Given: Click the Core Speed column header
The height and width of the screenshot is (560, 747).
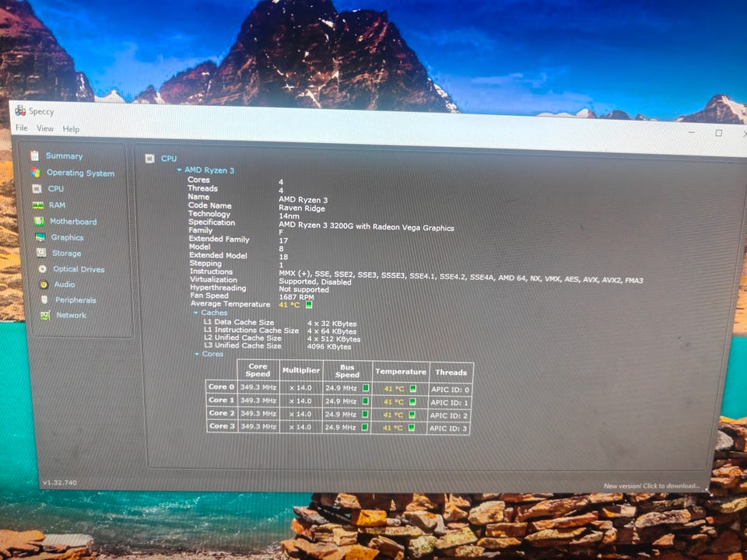Looking at the screenshot, I should click(x=258, y=370).
